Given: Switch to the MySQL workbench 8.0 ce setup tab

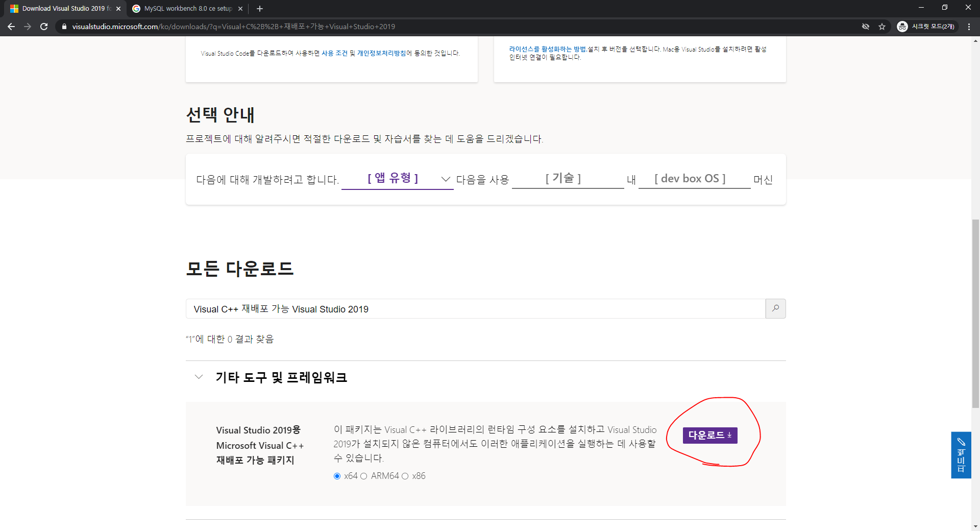Looking at the screenshot, I should tap(187, 9).
